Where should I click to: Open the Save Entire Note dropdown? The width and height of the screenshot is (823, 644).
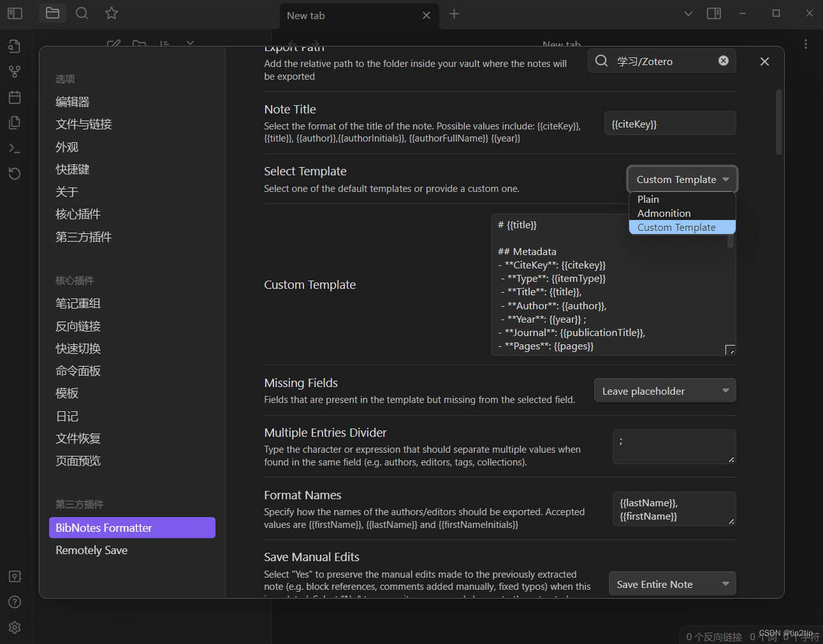[x=673, y=584]
